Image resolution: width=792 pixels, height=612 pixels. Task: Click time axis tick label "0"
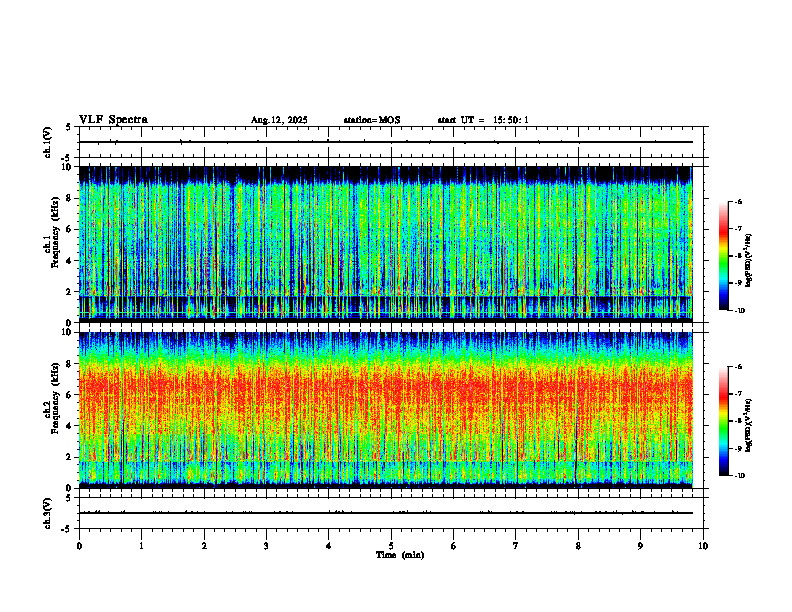79,546
